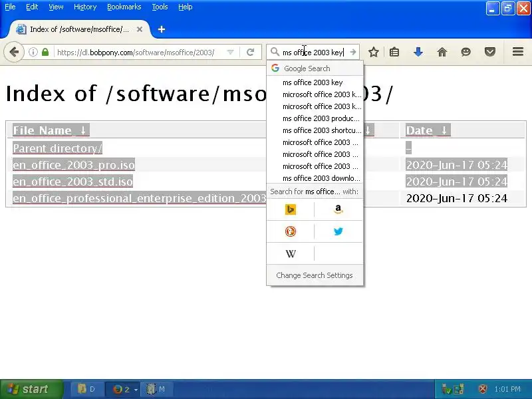Open the History menu
The height and width of the screenshot is (399, 532).
(x=85, y=7)
